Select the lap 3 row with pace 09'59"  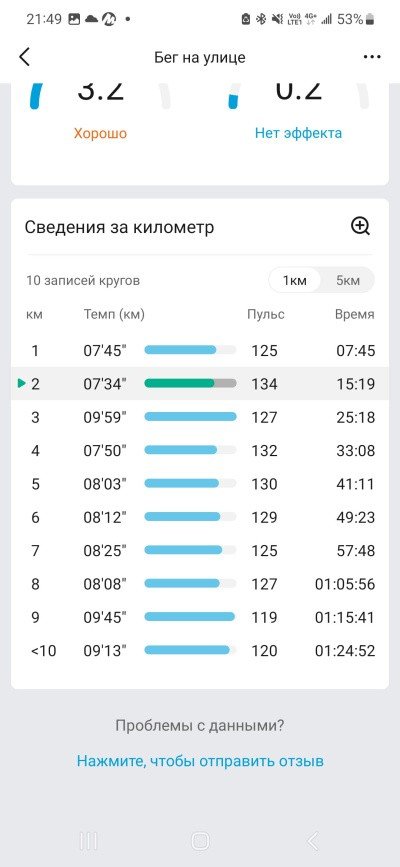[200, 417]
